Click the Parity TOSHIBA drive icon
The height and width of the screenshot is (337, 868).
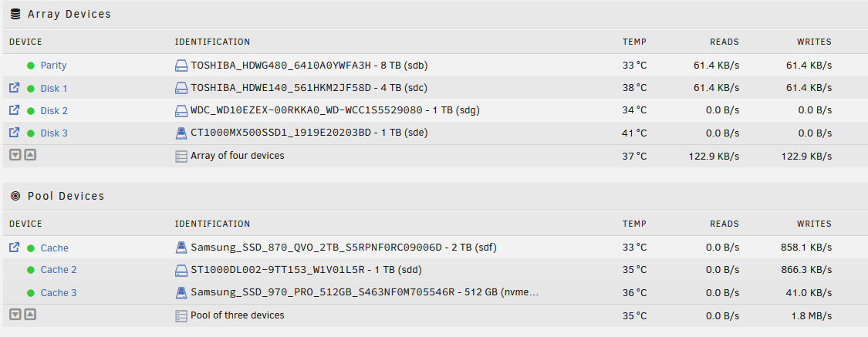click(x=181, y=66)
